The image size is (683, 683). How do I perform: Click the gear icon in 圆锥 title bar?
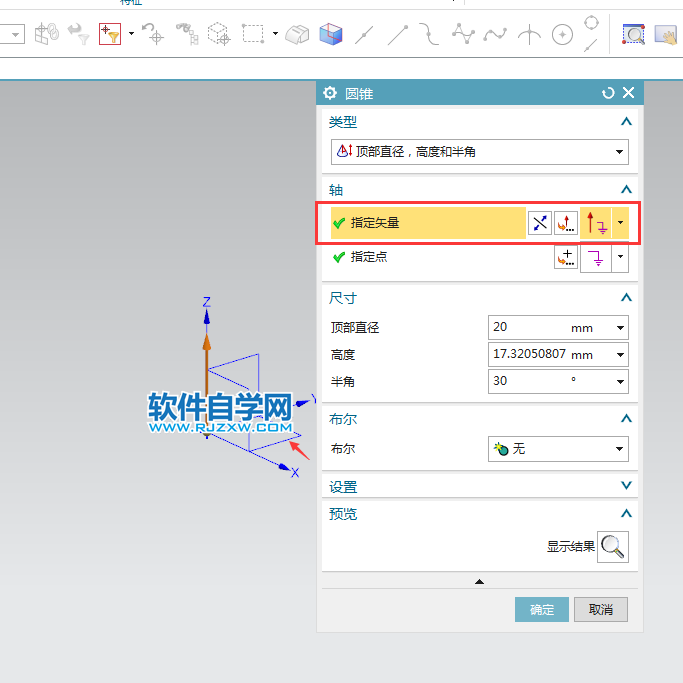(330, 93)
